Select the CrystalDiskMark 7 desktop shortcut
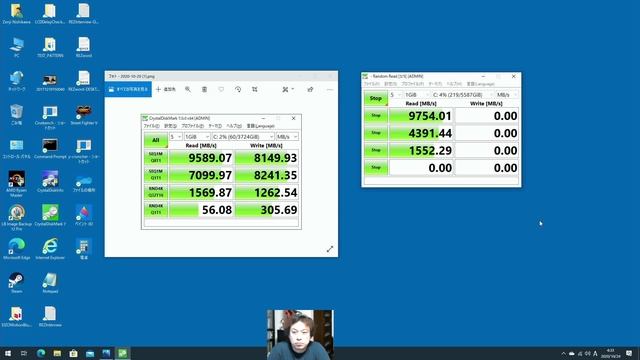640x360 pixels. (x=50, y=216)
